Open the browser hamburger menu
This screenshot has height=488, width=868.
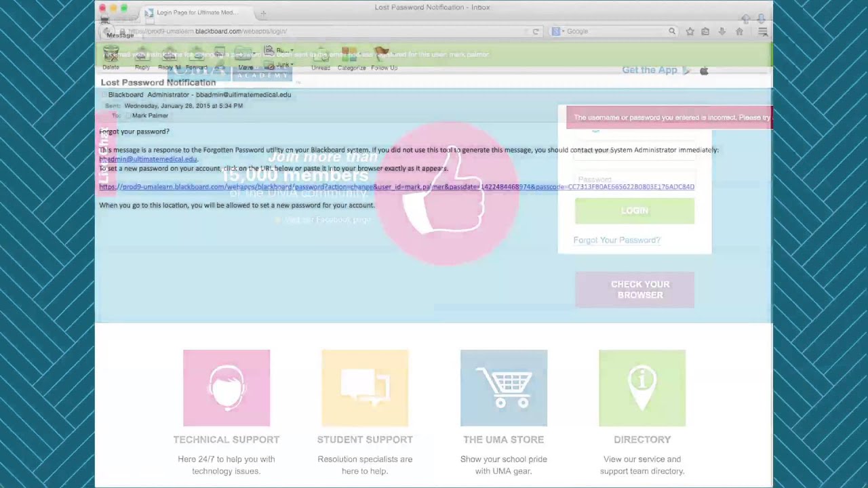[x=763, y=31]
